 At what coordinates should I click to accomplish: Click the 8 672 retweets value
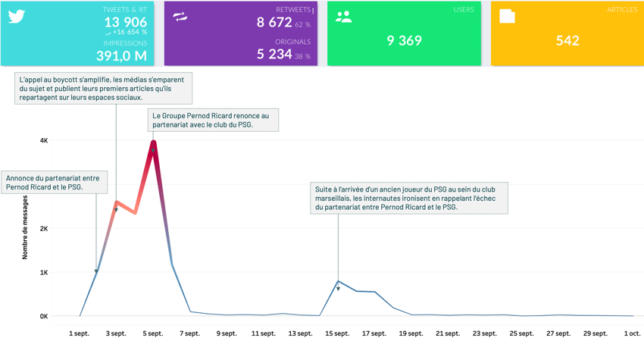[x=274, y=22]
